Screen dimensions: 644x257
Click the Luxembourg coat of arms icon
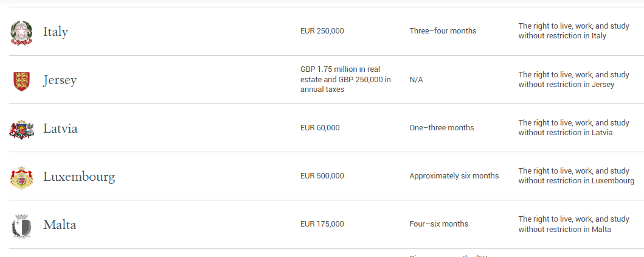coord(21,178)
